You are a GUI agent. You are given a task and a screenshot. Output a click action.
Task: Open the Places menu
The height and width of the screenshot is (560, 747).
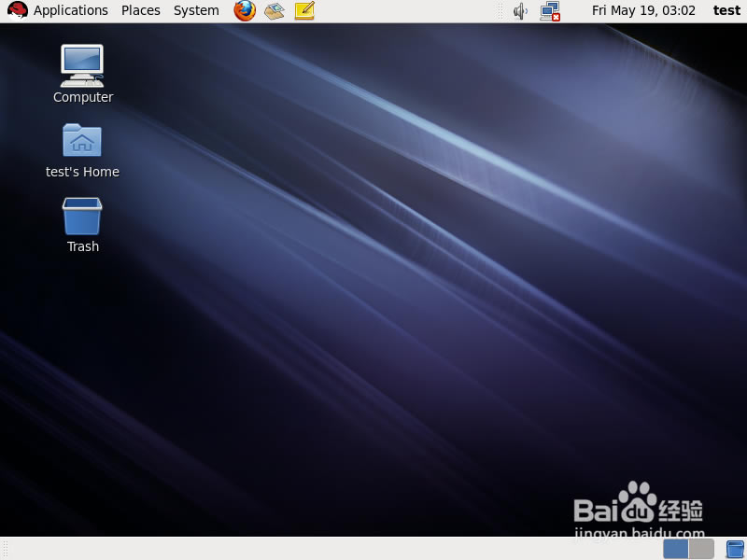[141, 10]
